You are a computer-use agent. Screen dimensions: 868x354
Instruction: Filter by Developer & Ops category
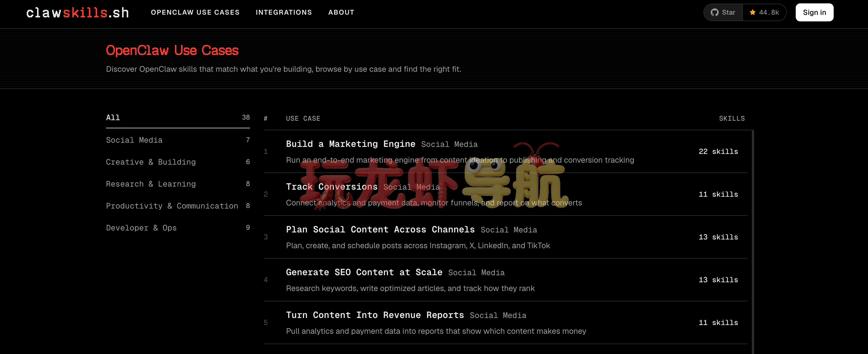pyautogui.click(x=178, y=228)
